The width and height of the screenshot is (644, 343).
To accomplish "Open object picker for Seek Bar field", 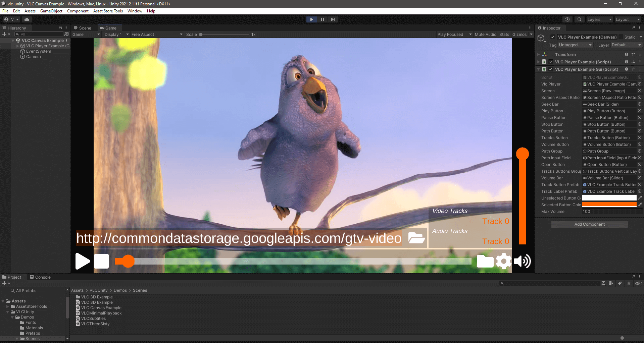I will point(640,104).
